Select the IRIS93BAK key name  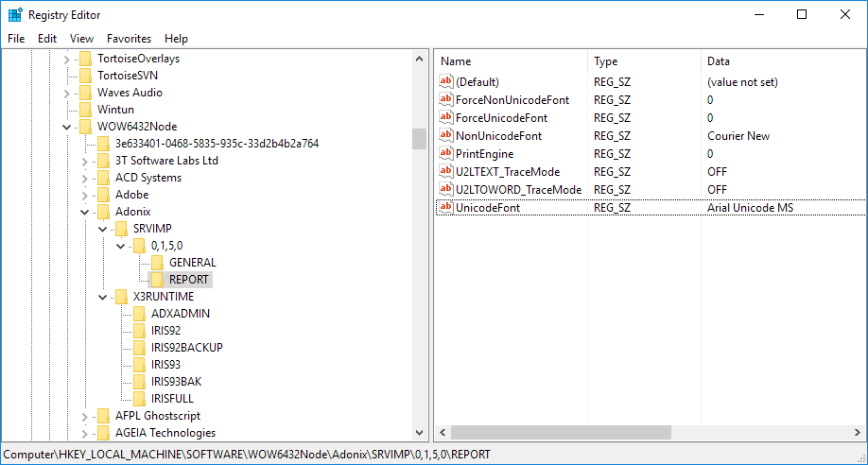[x=176, y=382]
